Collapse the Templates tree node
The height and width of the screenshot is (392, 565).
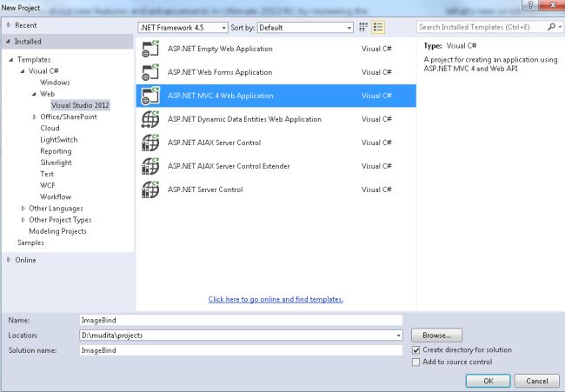click(x=11, y=60)
